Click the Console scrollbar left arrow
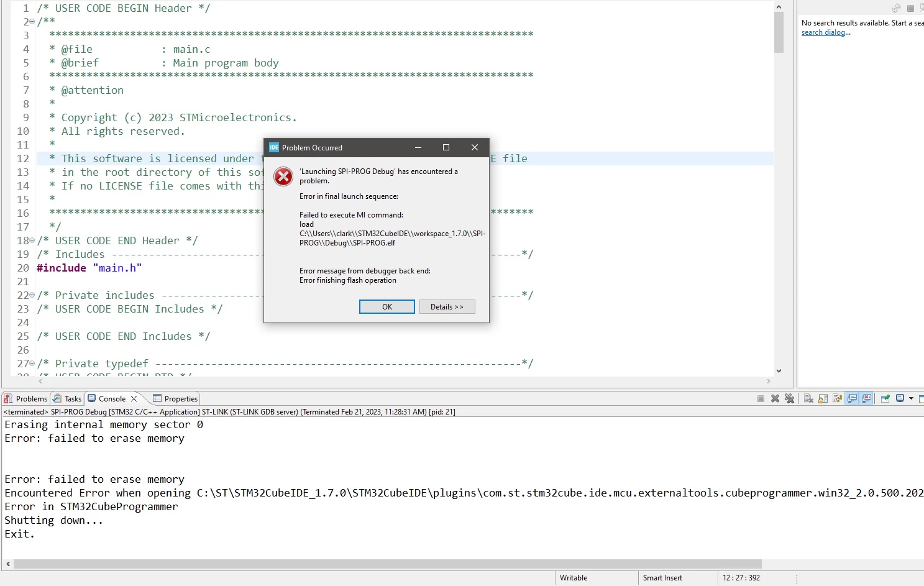This screenshot has height=586, width=924. [x=7, y=564]
